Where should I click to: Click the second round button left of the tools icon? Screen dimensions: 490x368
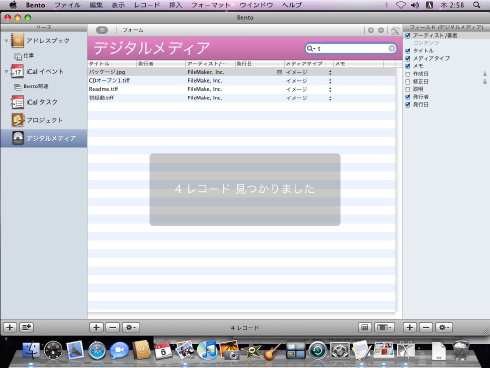click(381, 30)
